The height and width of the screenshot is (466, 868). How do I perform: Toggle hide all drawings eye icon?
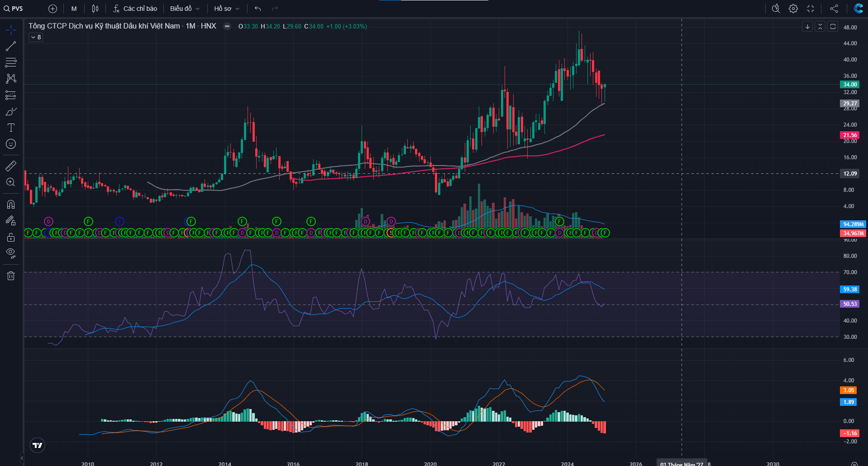pyautogui.click(x=11, y=253)
